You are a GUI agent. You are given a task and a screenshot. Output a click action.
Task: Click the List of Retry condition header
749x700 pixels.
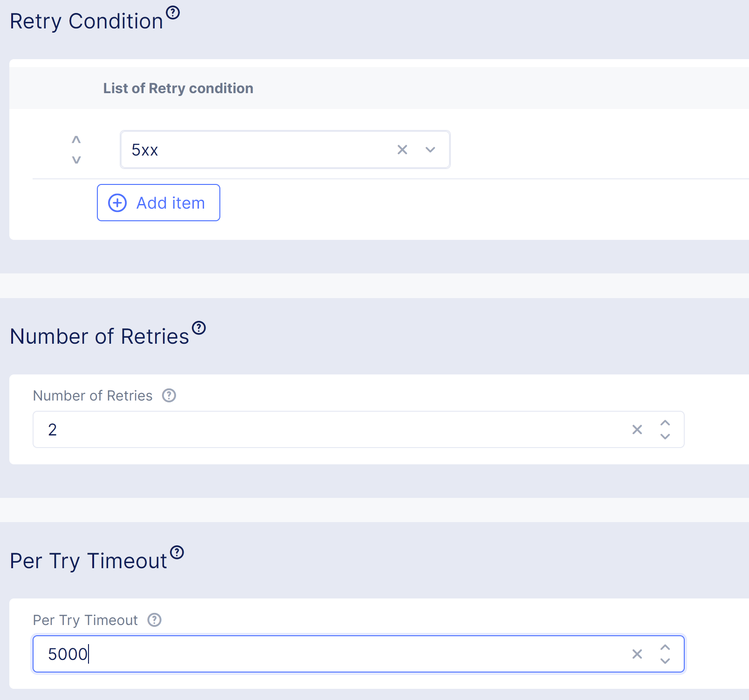click(x=178, y=88)
